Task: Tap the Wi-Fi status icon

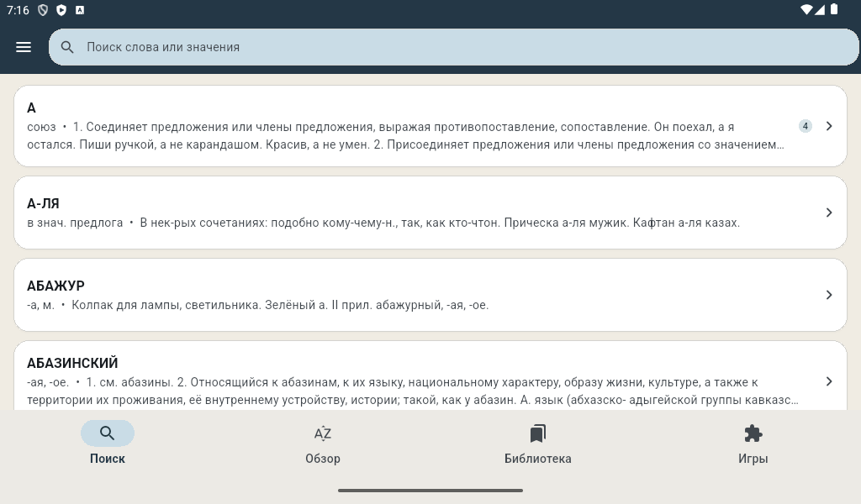Action: [x=806, y=10]
